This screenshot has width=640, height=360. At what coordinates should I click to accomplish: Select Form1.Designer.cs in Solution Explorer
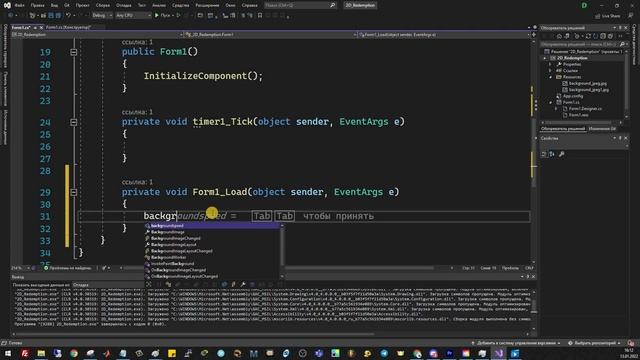(585, 109)
